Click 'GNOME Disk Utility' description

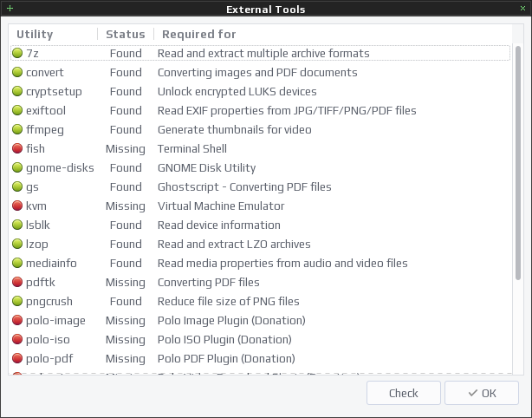(x=206, y=167)
